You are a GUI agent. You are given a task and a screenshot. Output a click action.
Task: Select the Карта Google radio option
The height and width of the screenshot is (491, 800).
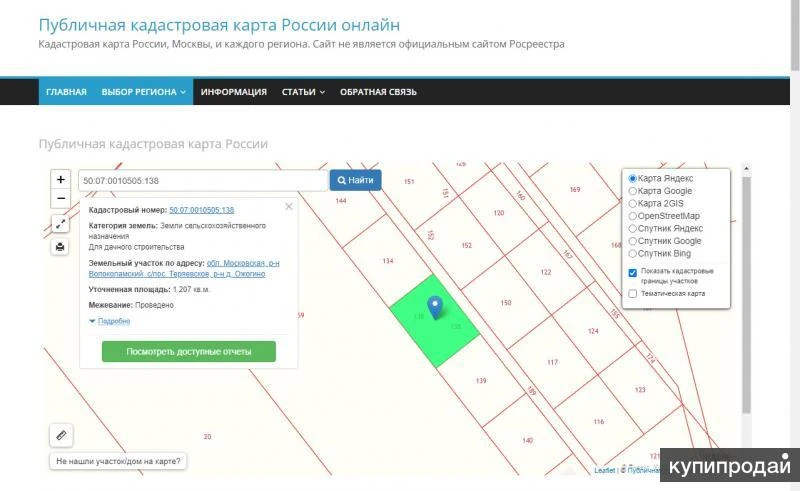pos(633,191)
